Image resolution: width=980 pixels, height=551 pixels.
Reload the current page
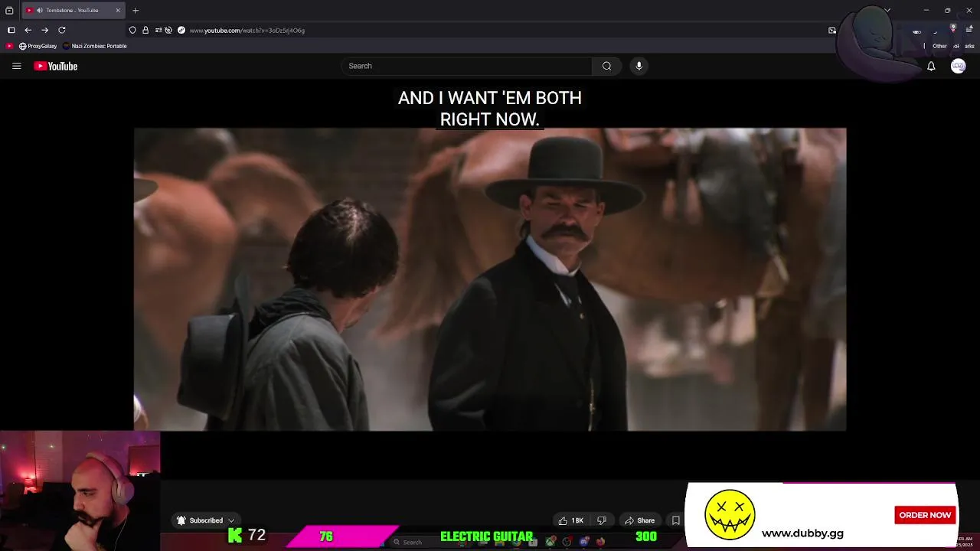tap(62, 30)
